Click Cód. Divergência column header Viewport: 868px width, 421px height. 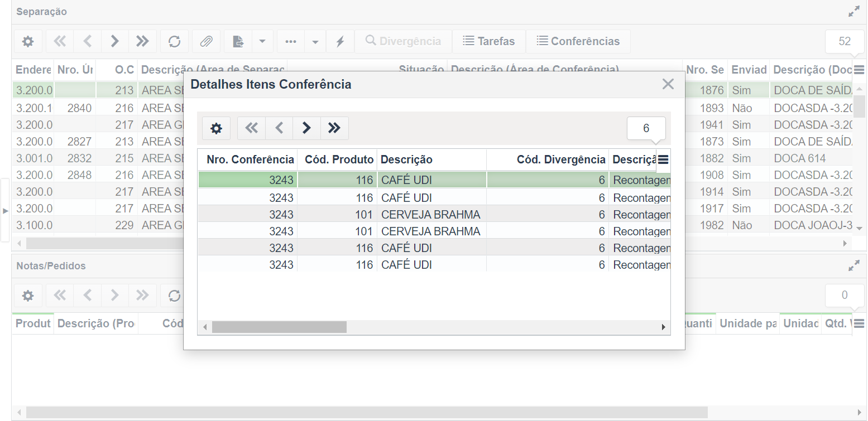pos(548,160)
